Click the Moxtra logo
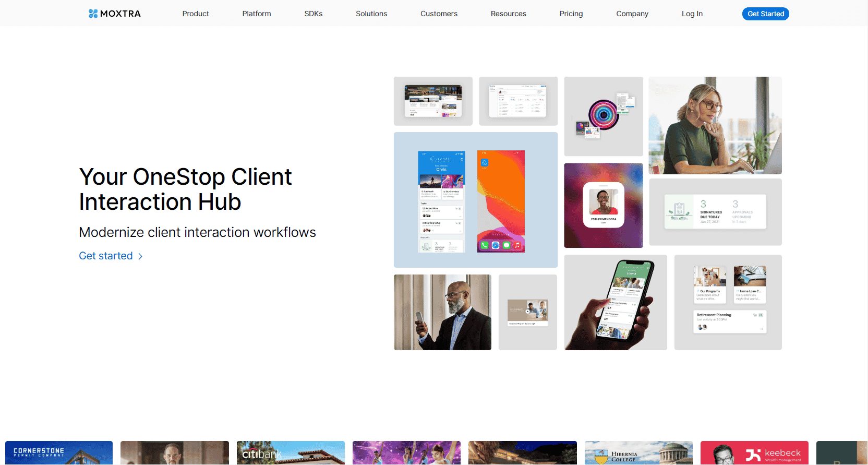Image resolution: width=868 pixels, height=465 pixels. point(115,14)
